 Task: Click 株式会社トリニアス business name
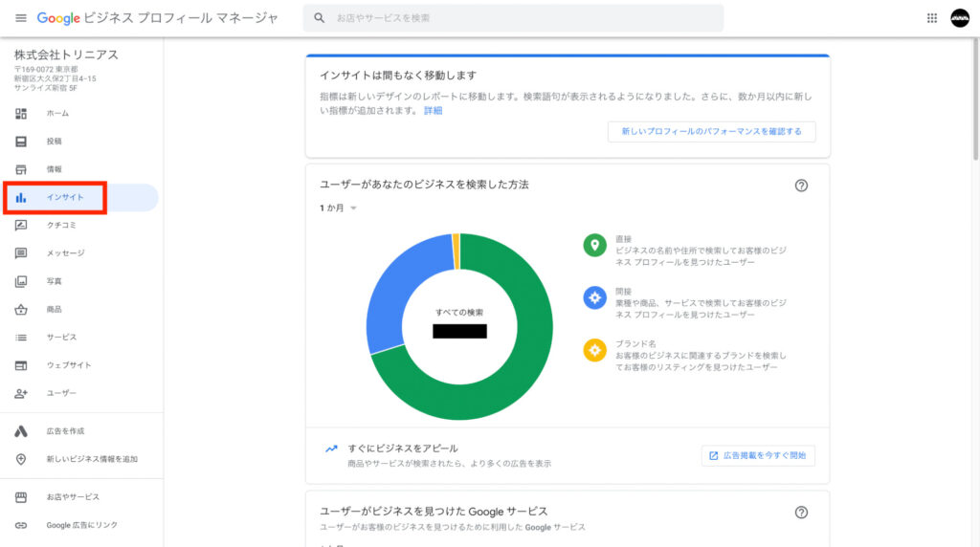[66, 55]
